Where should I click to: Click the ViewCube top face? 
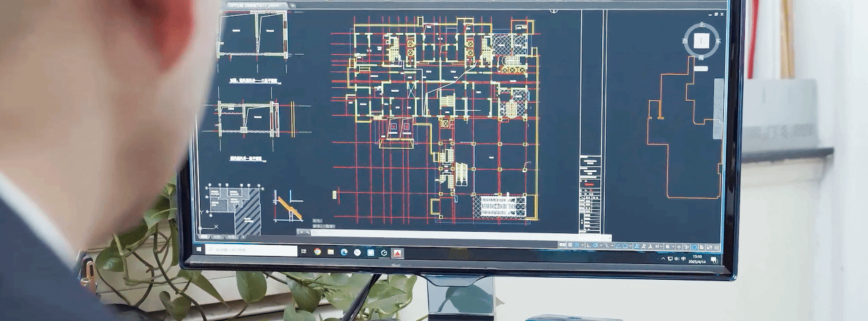[700, 41]
